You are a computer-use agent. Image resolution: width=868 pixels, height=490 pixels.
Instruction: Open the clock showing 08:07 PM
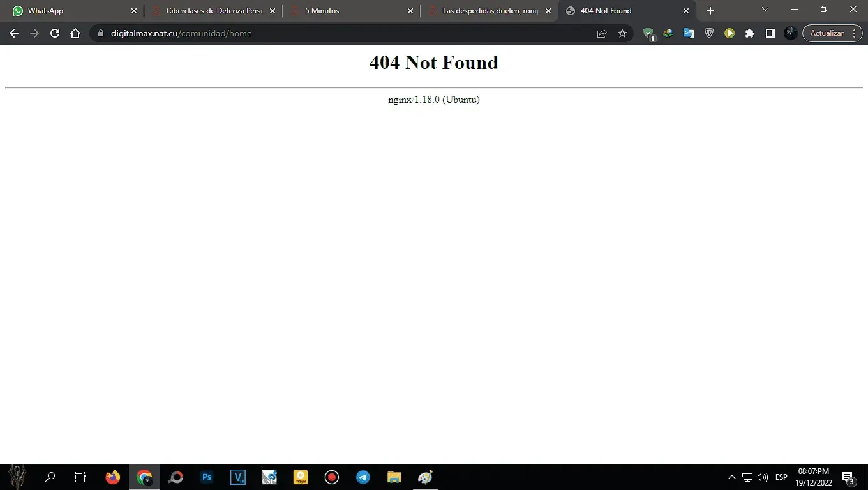click(x=814, y=477)
